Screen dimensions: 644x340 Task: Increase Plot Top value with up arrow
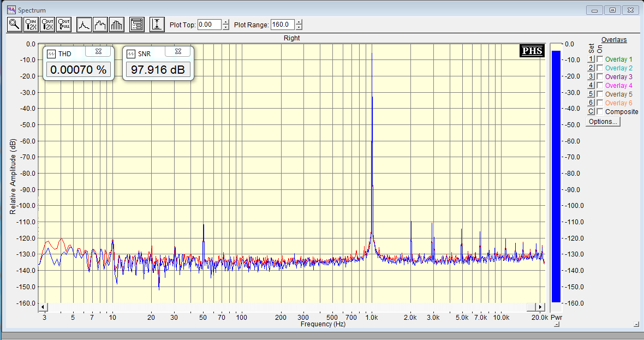click(x=226, y=22)
